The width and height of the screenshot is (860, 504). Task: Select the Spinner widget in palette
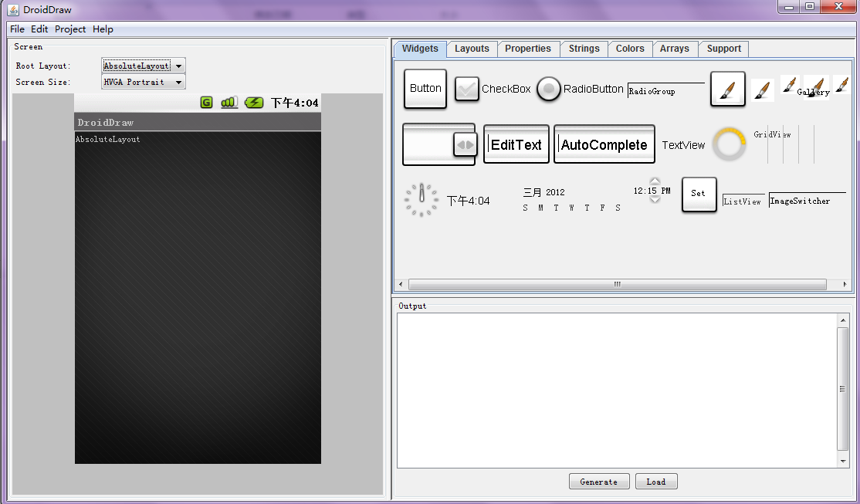pos(438,144)
